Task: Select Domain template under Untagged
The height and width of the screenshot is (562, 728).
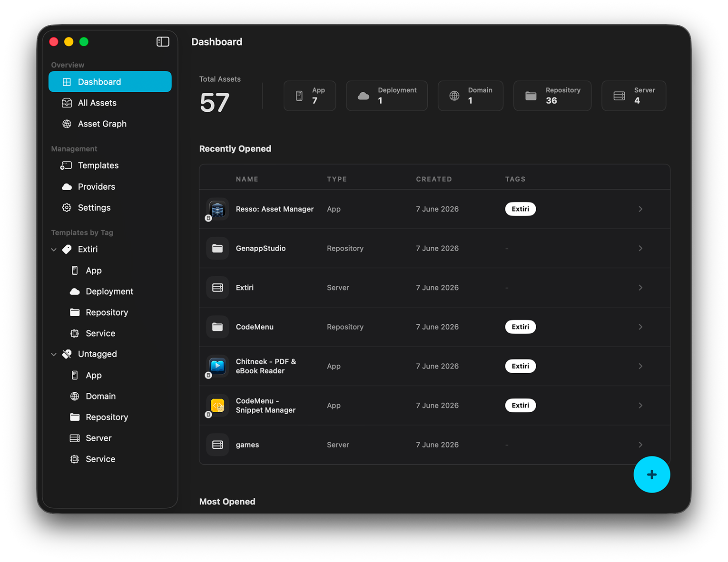Action: pyautogui.click(x=110, y=396)
